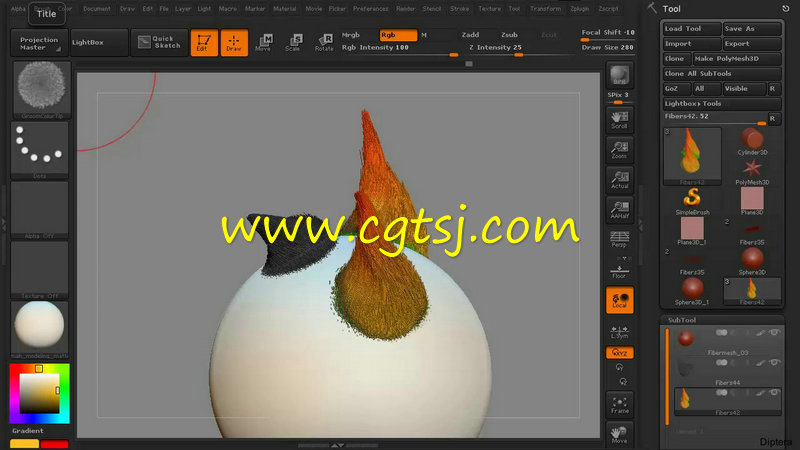Toggle L.Sym local symmetry

click(x=619, y=332)
